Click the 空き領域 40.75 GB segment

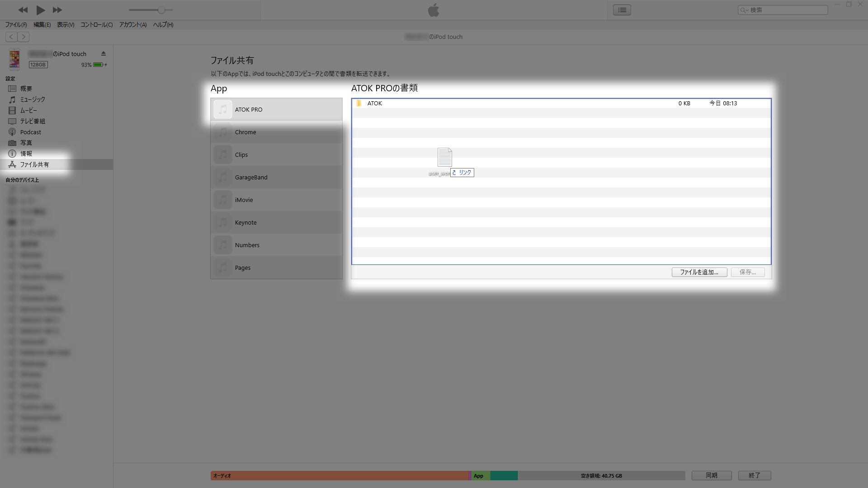click(601, 476)
